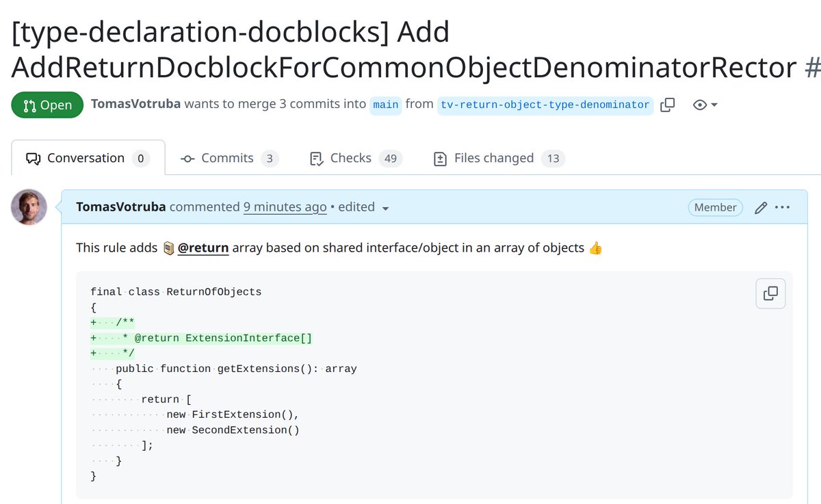The height and width of the screenshot is (504, 821).
Task: Click the Commits tab commit icon
Action: pos(187,159)
